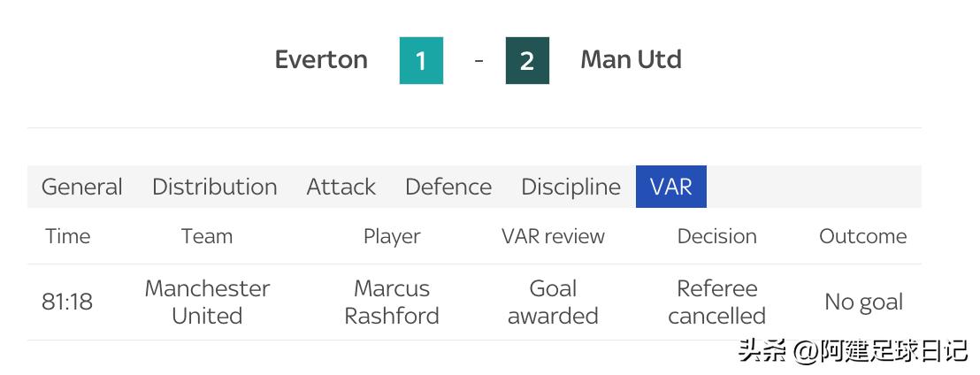The image size is (980, 375).
Task: Open the Discipline tab
Action: [x=570, y=187]
